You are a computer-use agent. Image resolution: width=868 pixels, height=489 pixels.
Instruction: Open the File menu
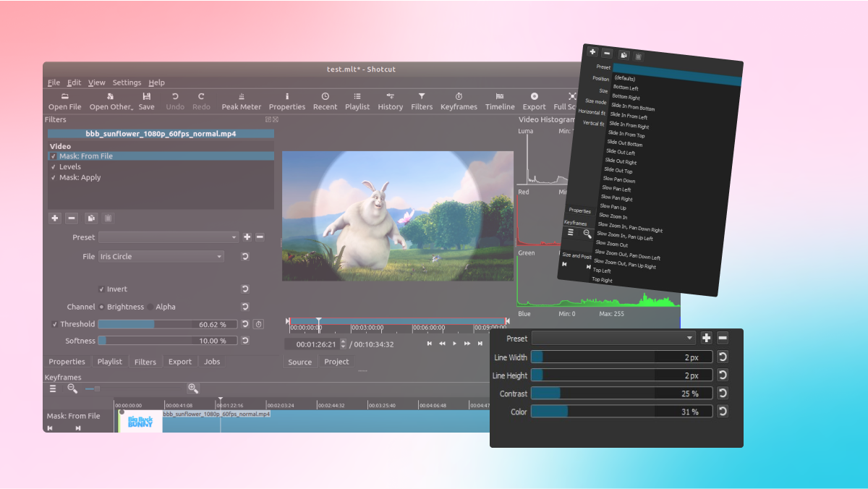click(x=54, y=82)
